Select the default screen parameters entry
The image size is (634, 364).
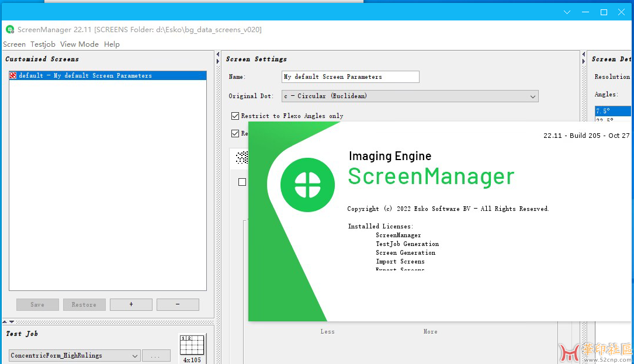pos(108,75)
